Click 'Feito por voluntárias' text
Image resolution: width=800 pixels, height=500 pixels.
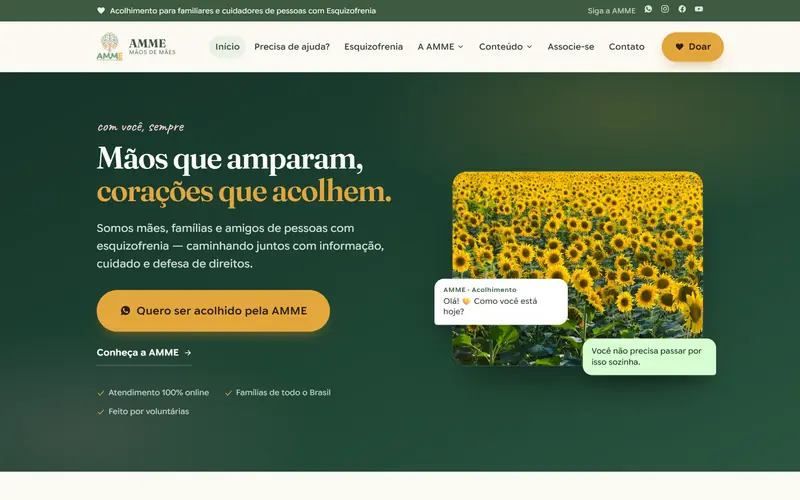coord(148,411)
